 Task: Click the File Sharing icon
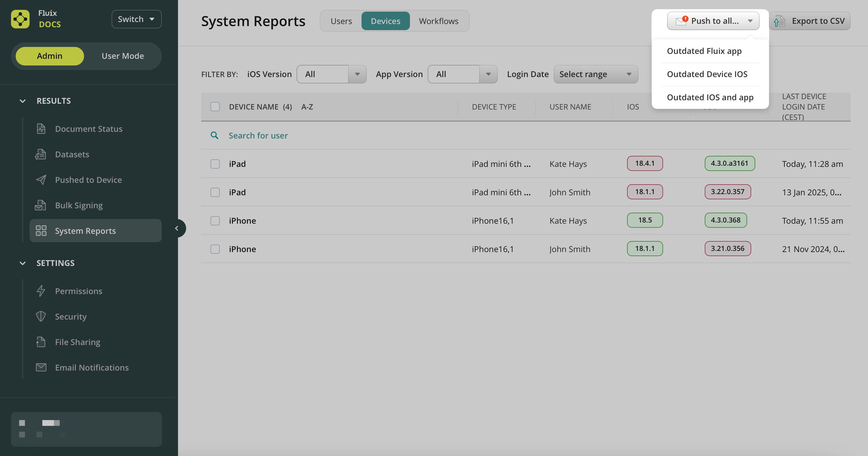(x=41, y=342)
